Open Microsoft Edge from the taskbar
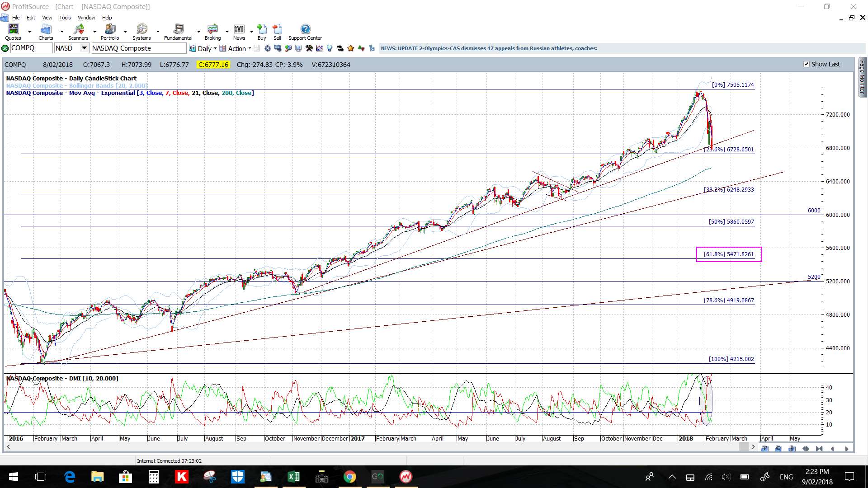Screen dimensions: 868x488 point(70,477)
